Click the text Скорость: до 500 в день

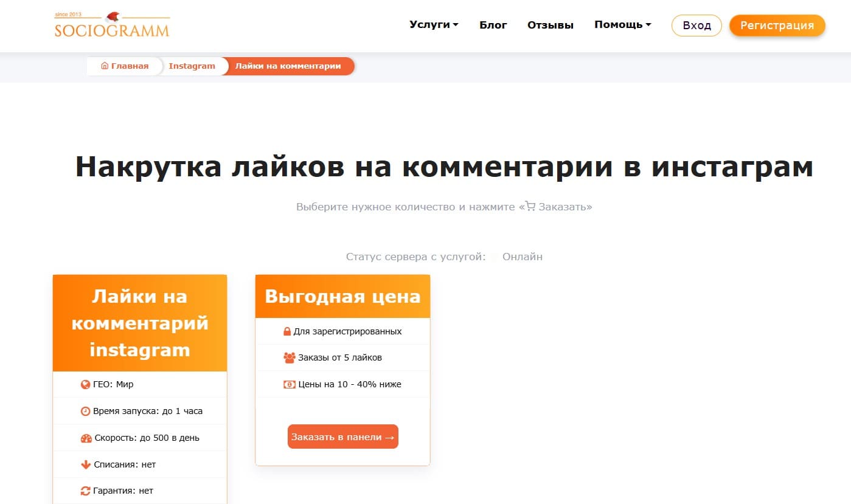(147, 438)
